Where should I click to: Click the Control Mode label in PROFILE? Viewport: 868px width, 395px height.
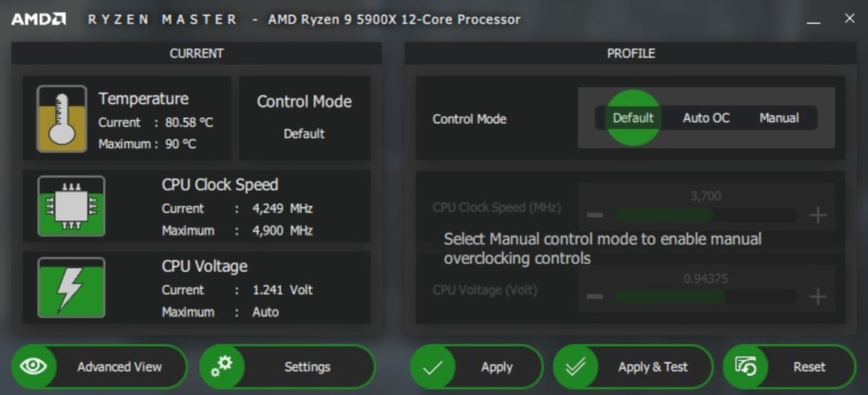[470, 119]
